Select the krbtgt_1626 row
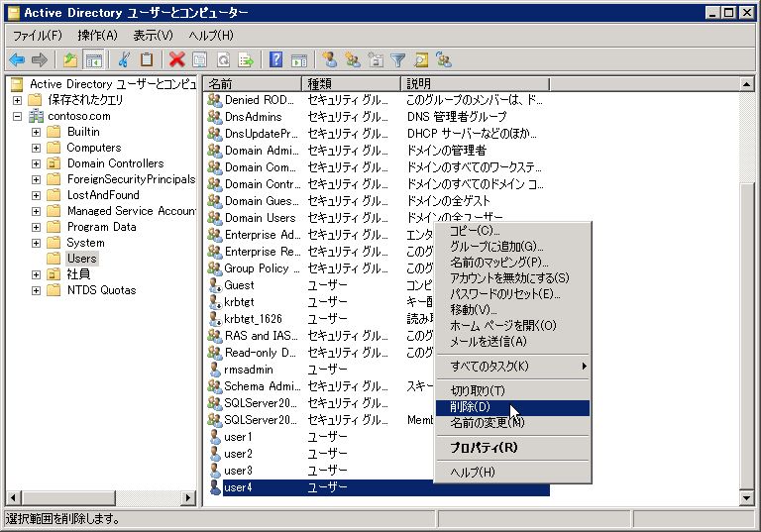Viewport: 761px width, 532px height. pos(377,319)
